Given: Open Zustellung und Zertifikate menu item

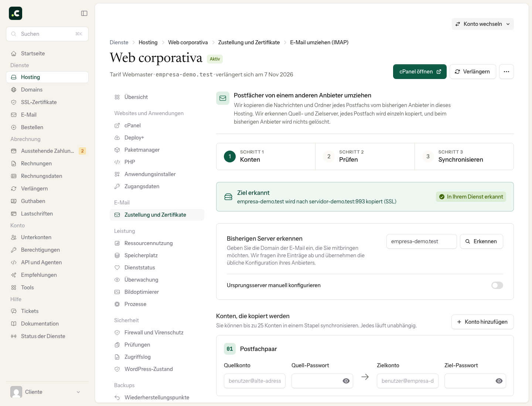Looking at the screenshot, I should (x=157, y=215).
